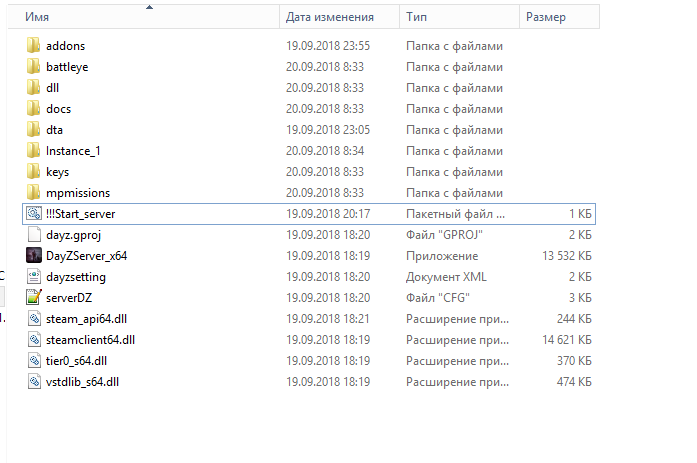The width and height of the screenshot is (697, 463).
Task: Click the serverDZ CFG notepad icon
Action: 34,297
